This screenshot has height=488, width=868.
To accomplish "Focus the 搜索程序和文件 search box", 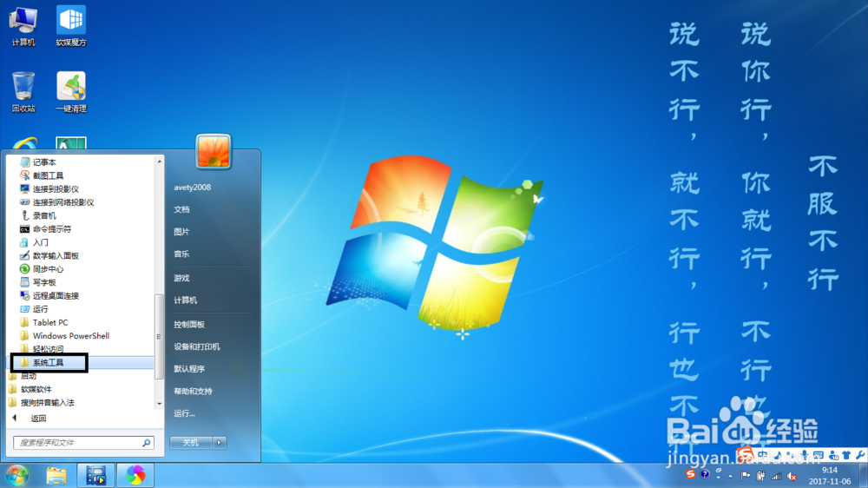I will click(x=83, y=443).
